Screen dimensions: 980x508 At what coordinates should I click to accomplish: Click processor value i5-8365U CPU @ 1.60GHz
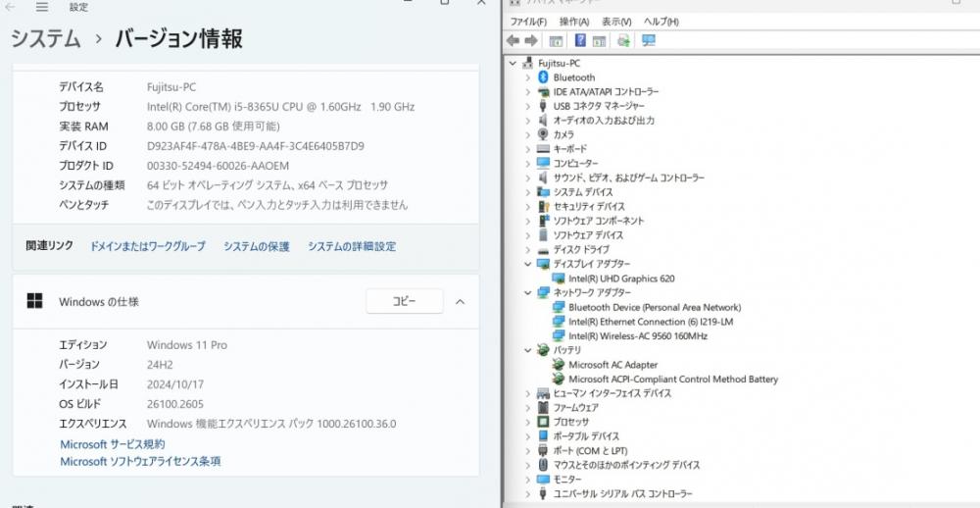280,106
